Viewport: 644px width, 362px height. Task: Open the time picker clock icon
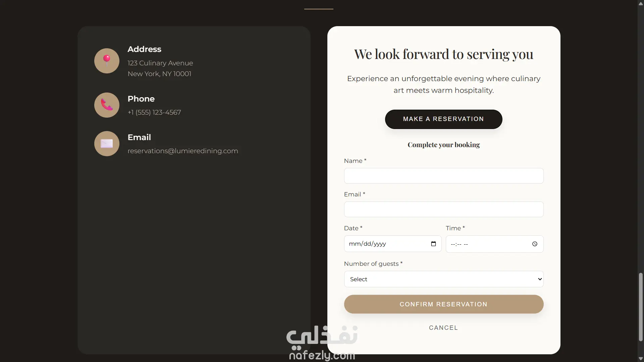[x=535, y=244]
